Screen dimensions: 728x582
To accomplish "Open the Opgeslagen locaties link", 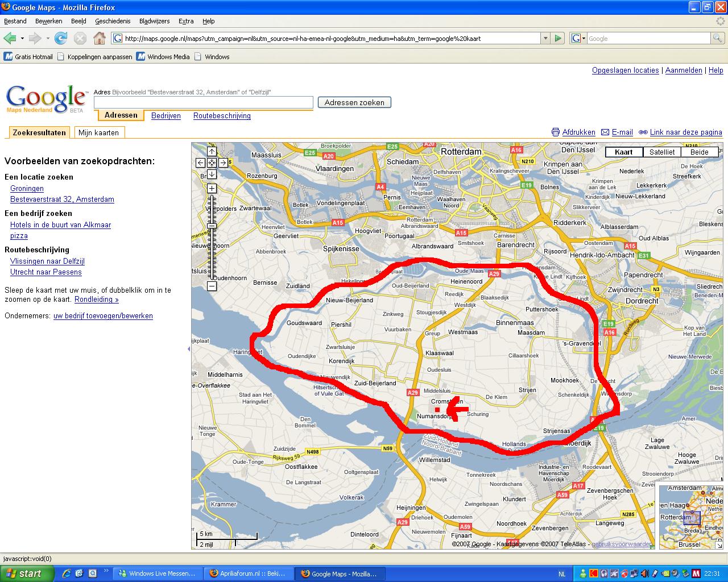I will (x=626, y=70).
